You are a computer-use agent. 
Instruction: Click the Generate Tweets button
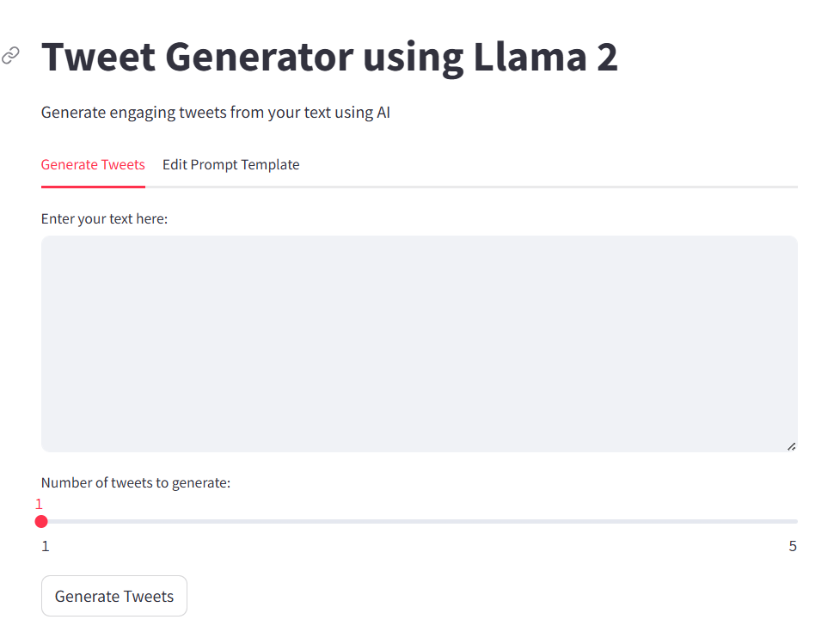pyautogui.click(x=113, y=595)
